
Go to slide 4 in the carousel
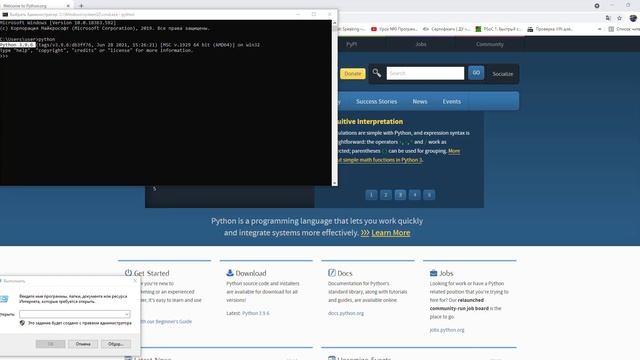tap(415, 195)
